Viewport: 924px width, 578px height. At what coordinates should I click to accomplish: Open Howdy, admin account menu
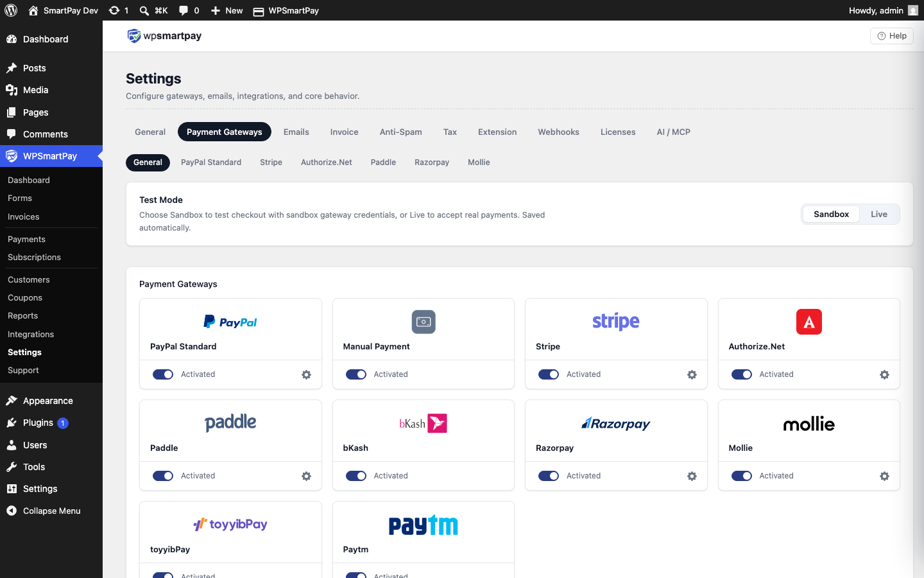[883, 10]
